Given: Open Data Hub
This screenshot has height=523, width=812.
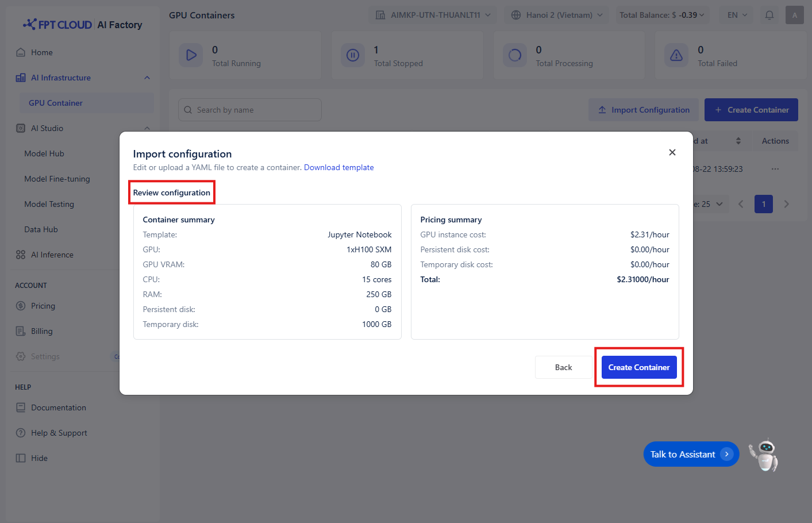Looking at the screenshot, I should tap(41, 229).
